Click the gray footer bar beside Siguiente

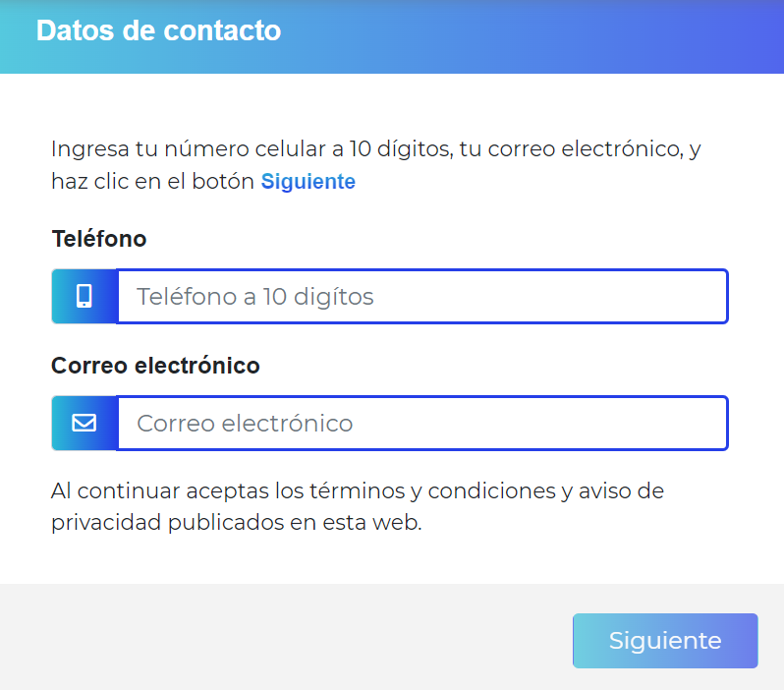tap(295, 639)
